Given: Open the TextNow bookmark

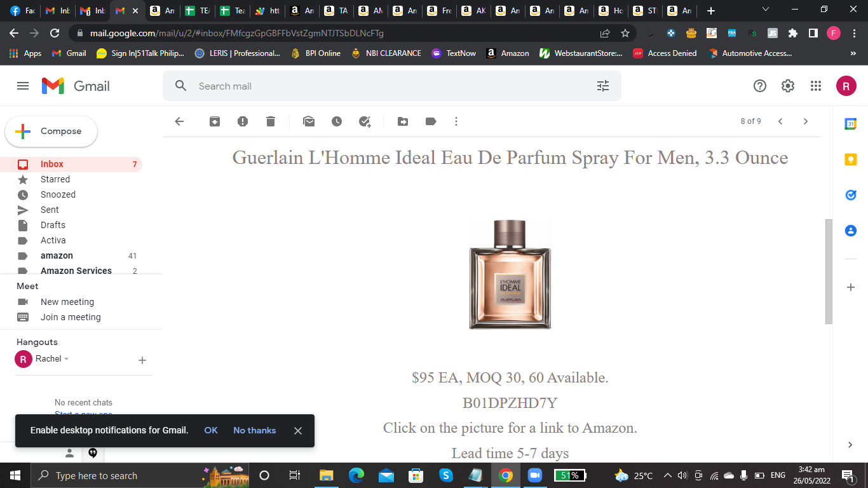Looking at the screenshot, I should [454, 53].
